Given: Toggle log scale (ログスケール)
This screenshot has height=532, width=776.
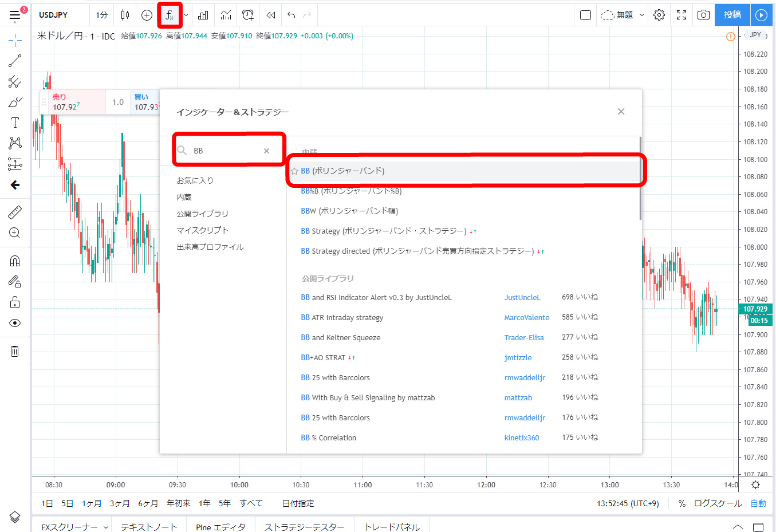Looking at the screenshot, I should coord(718,503).
